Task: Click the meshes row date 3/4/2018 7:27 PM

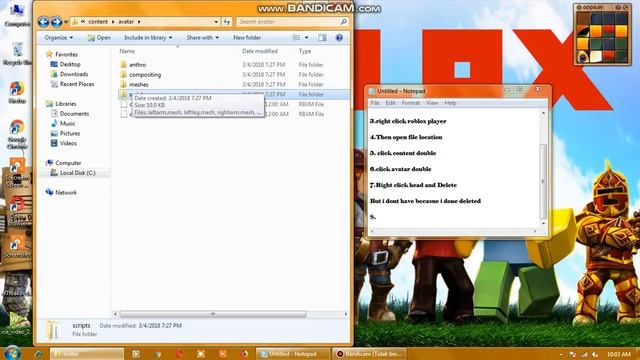Action: tap(264, 84)
